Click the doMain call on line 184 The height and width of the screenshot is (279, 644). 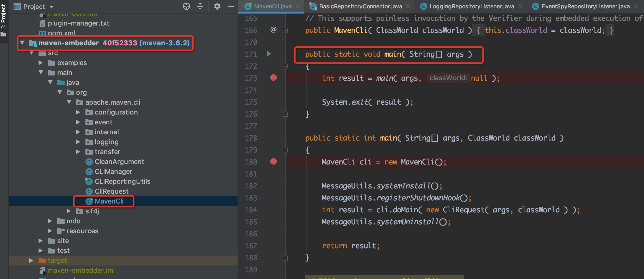[405, 210]
